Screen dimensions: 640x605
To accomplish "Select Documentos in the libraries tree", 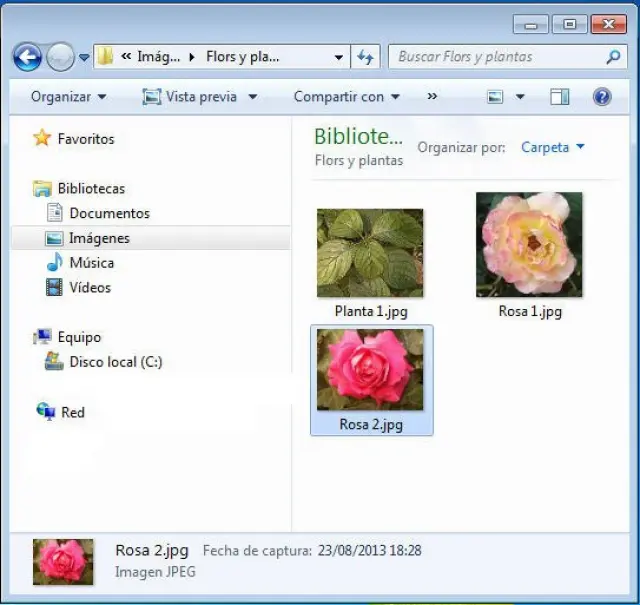I will pos(109,213).
